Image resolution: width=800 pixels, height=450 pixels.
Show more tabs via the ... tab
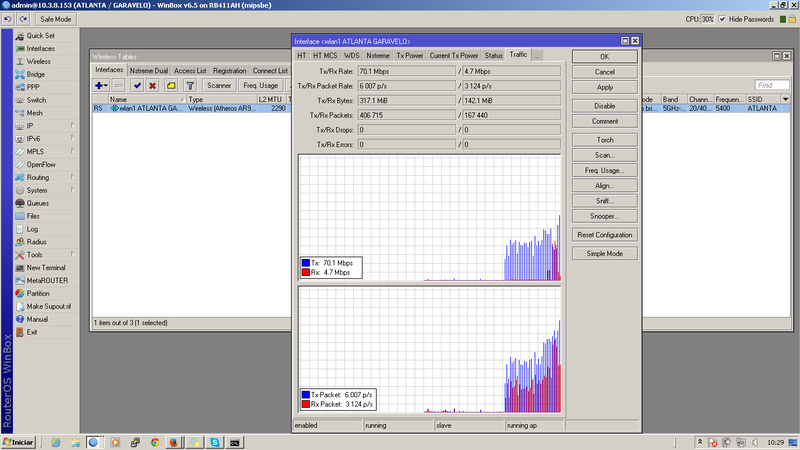(x=536, y=56)
